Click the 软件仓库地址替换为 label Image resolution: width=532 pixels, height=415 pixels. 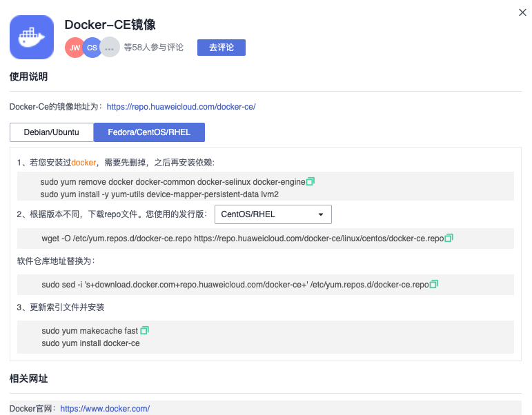click(56, 261)
